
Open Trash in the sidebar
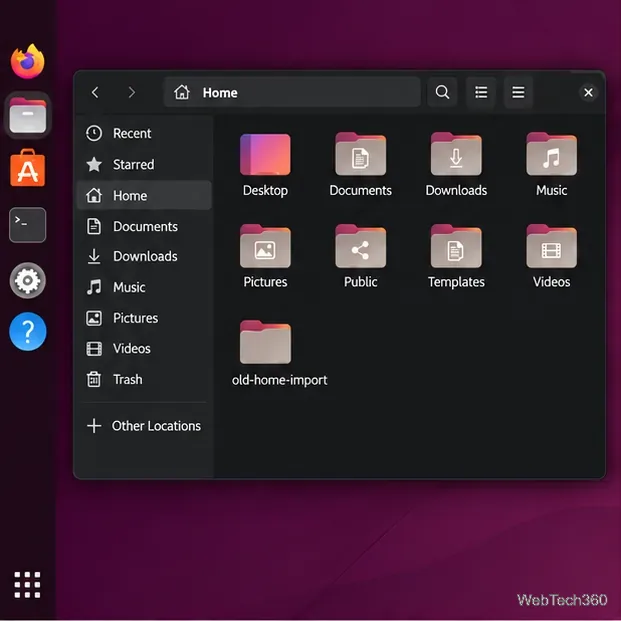coord(144,379)
